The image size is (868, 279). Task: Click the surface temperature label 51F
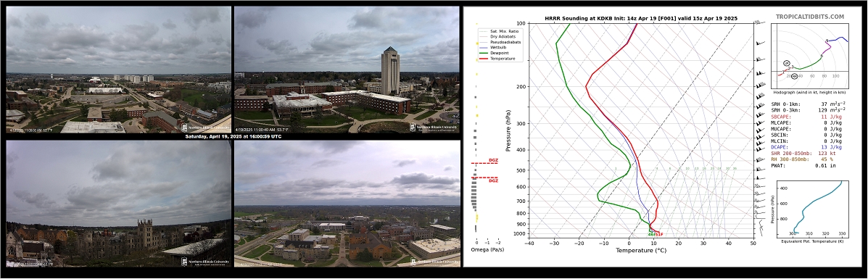[x=659, y=235]
